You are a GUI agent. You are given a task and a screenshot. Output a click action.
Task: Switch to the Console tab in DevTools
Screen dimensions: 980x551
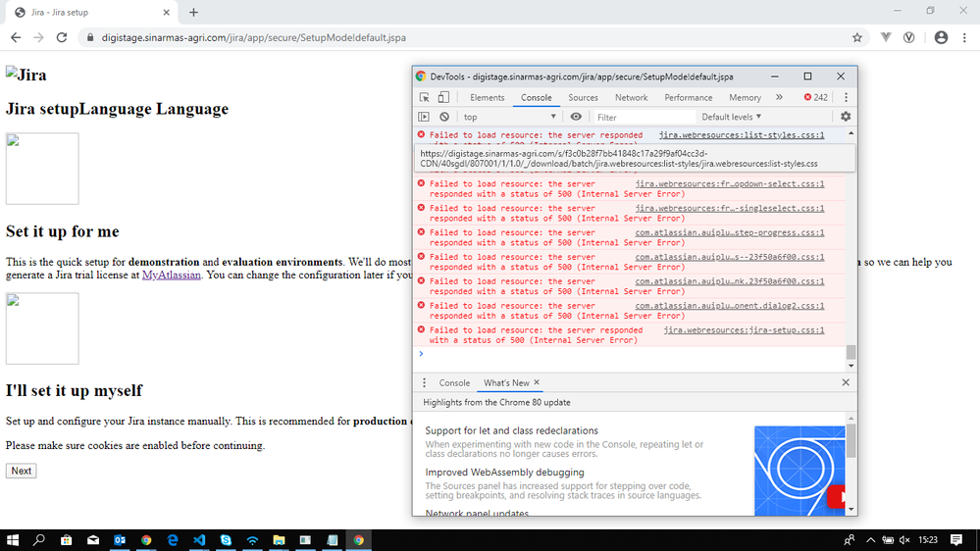(x=537, y=97)
